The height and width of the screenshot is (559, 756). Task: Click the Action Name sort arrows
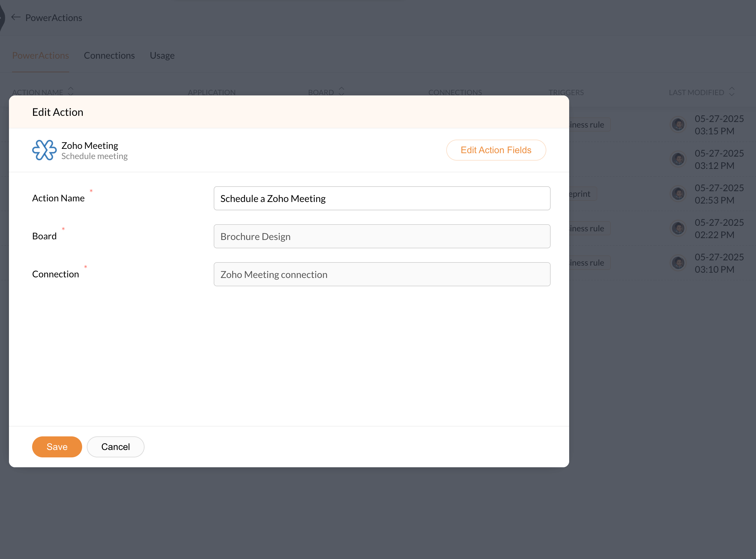pos(71,91)
